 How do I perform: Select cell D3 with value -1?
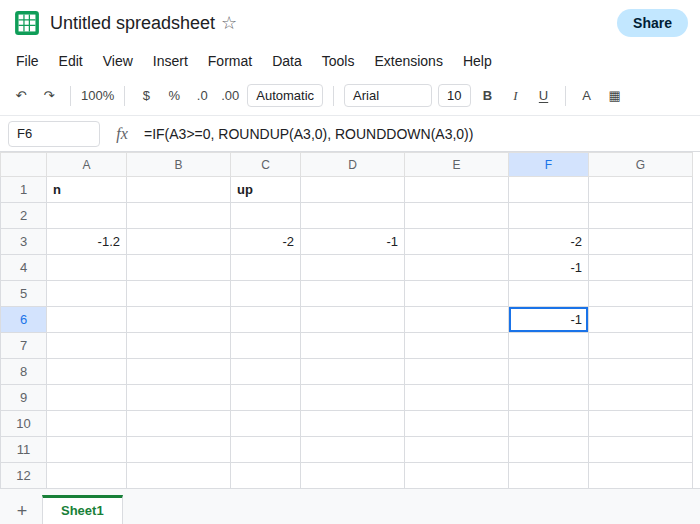(352, 241)
